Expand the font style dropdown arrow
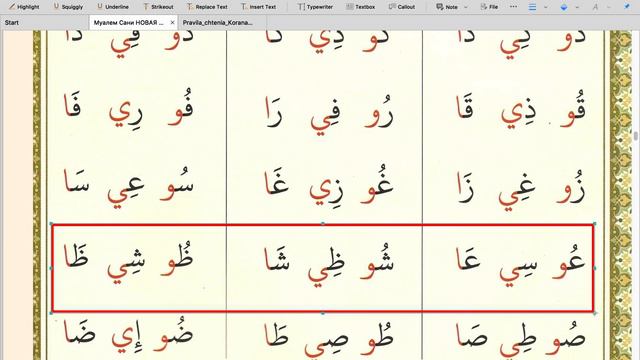 tap(609, 7)
